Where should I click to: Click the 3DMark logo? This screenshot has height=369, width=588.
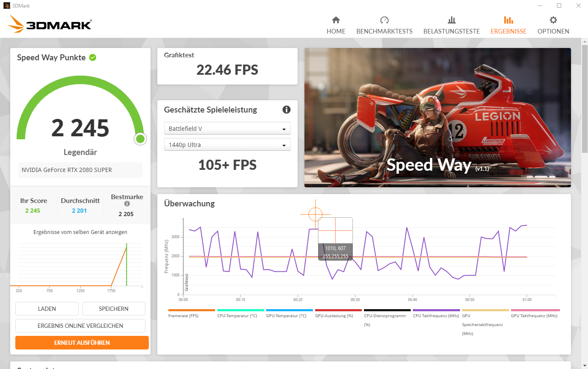click(x=50, y=24)
